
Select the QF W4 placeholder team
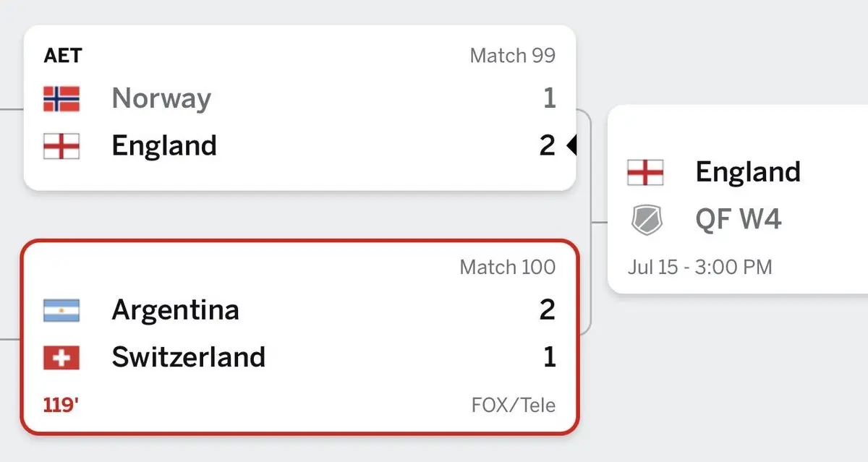point(739,219)
